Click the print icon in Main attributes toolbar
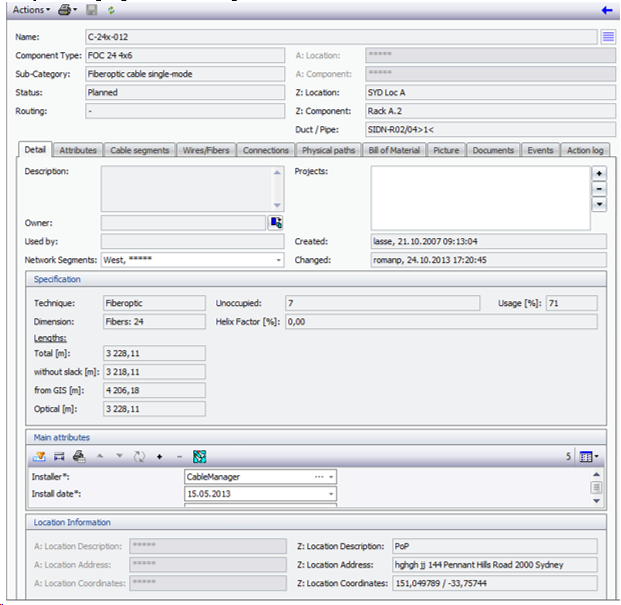 [x=79, y=457]
